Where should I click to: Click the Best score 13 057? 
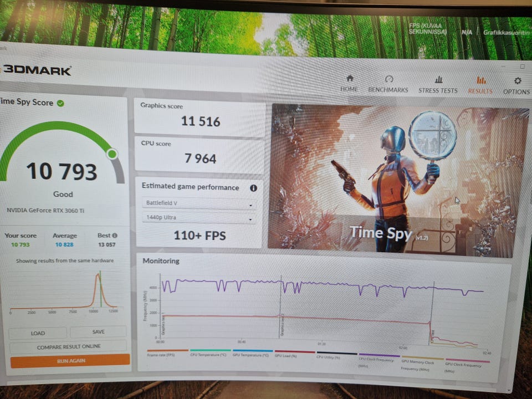click(106, 244)
